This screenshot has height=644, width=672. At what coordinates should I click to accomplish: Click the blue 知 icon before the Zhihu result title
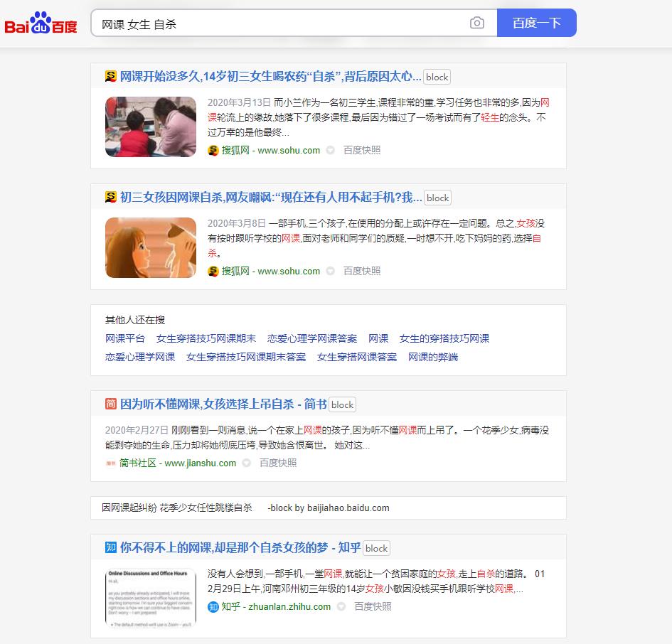(110, 547)
